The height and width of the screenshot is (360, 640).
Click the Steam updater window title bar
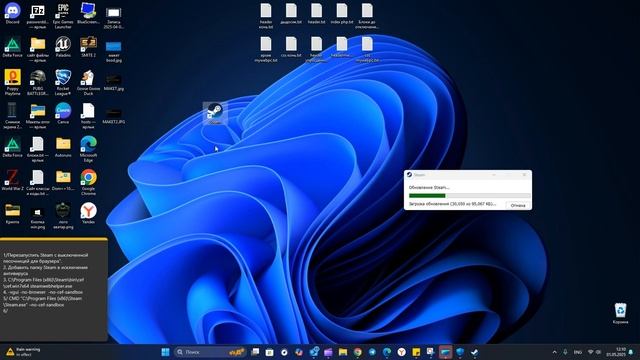pos(468,175)
